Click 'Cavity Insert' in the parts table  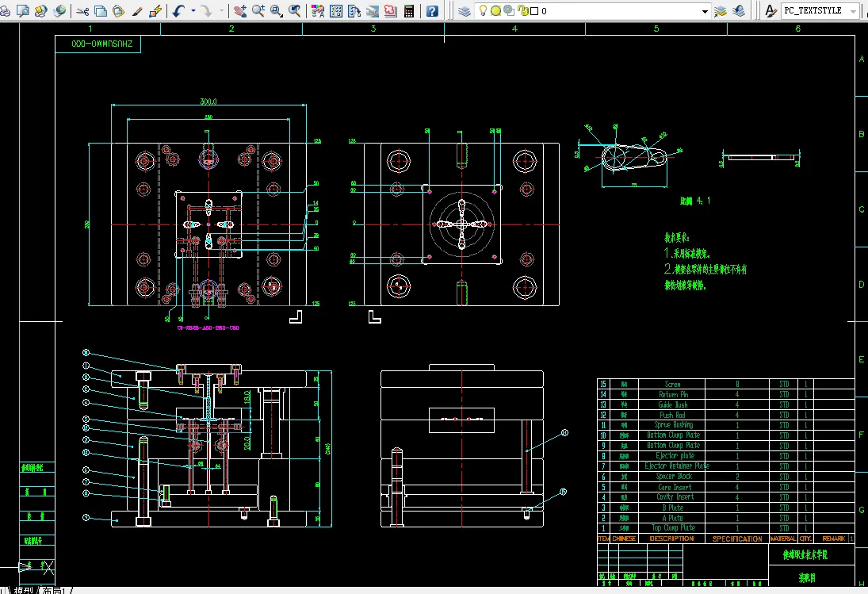click(x=675, y=496)
